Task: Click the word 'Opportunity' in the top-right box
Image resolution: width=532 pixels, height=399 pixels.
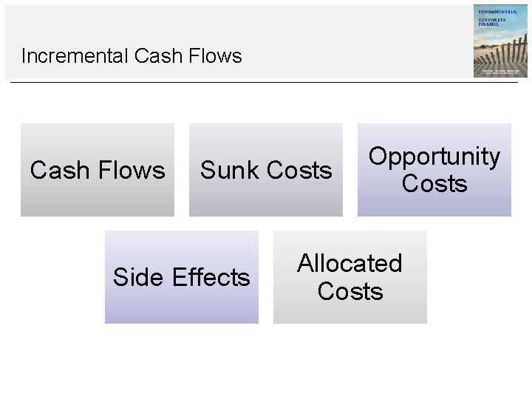Action: point(434,157)
